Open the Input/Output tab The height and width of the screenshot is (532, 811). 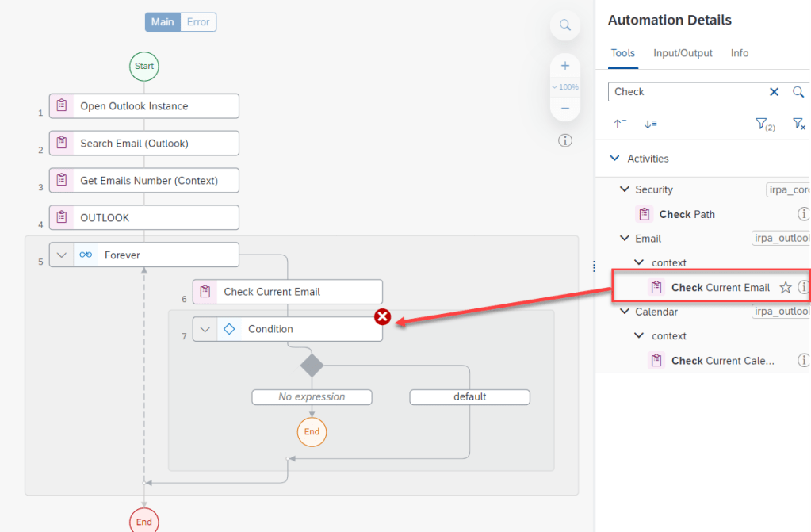pyautogui.click(x=683, y=53)
